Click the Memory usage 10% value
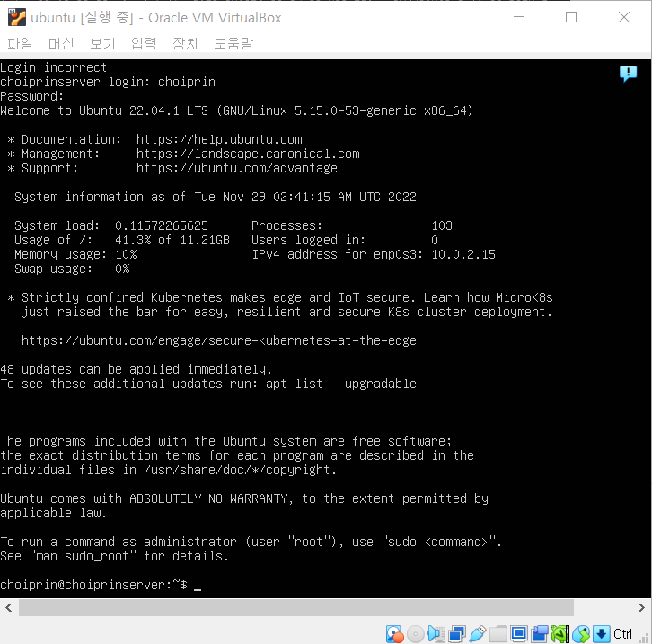The height and width of the screenshot is (644, 652). click(x=126, y=254)
